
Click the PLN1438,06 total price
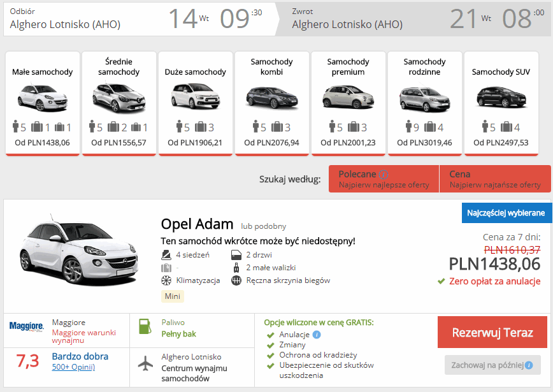click(494, 265)
